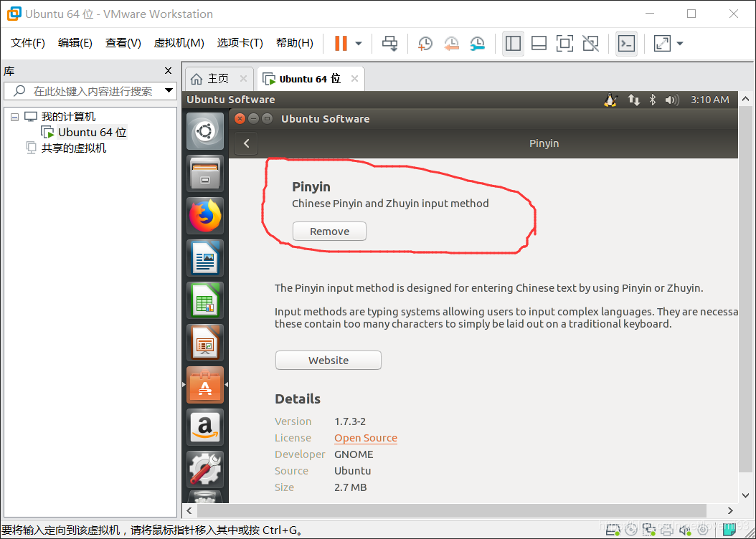The width and height of the screenshot is (756, 539).
Task: Click the scroll up arrow of VM view
Action: [745, 99]
